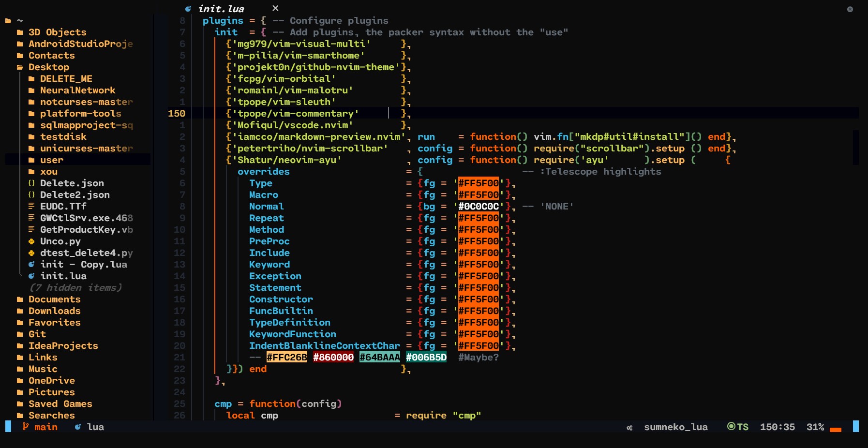868x448 pixels.
Task: Open GWCtlSrv.exe.468 file
Action: point(86,218)
